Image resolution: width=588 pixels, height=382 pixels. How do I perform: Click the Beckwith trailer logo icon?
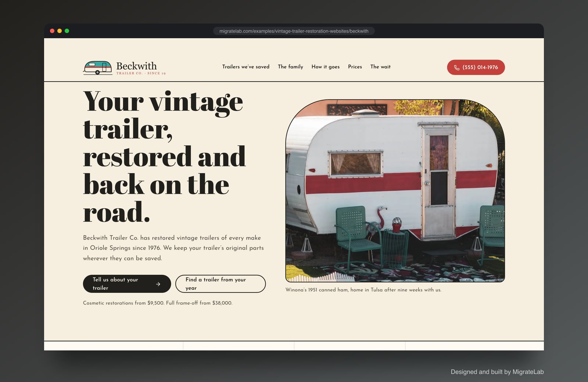coord(97,68)
